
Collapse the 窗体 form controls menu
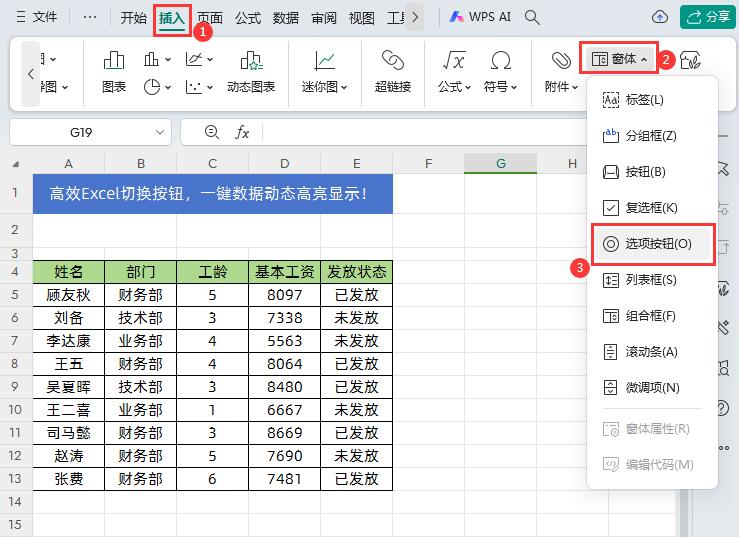pos(619,59)
